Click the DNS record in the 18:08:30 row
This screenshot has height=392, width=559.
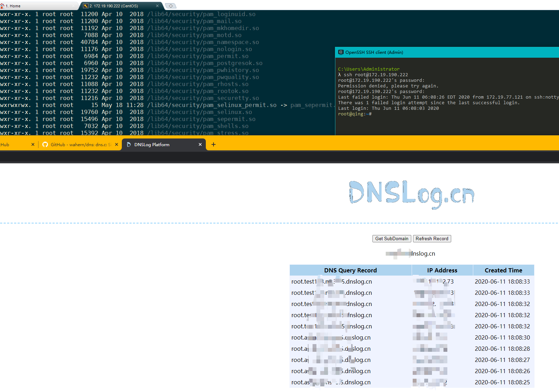coord(331,337)
